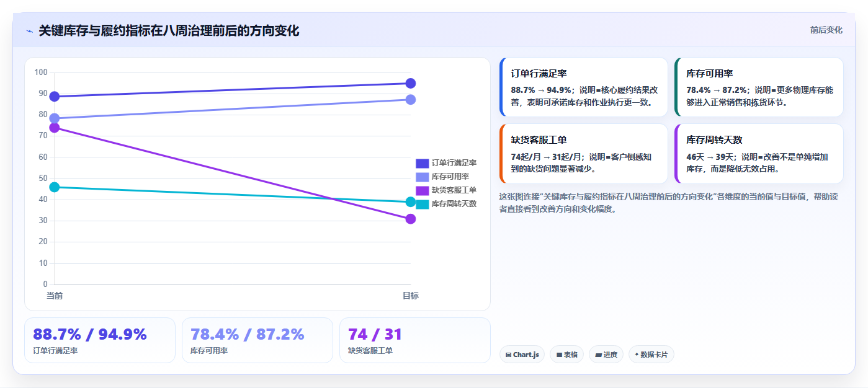Screen dimensions: 868x388
Task: Click the 88.7% → 94.9% description text
Action: tap(584, 96)
